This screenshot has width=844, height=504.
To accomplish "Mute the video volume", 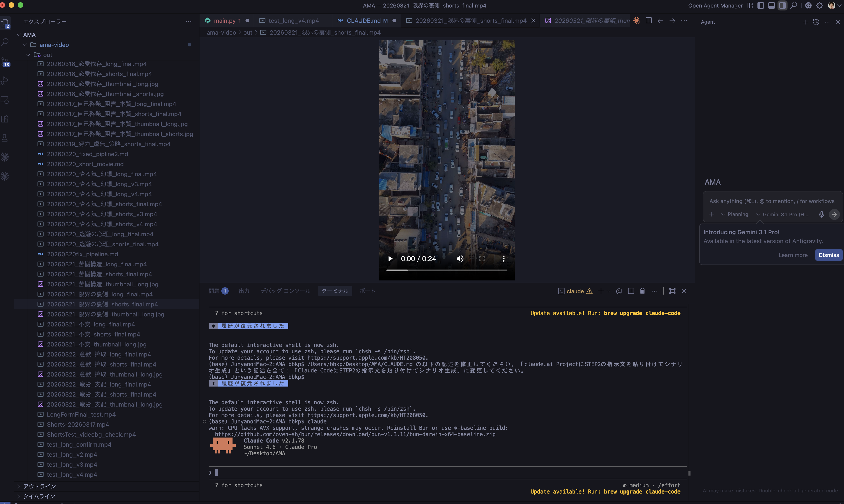I will (x=460, y=259).
